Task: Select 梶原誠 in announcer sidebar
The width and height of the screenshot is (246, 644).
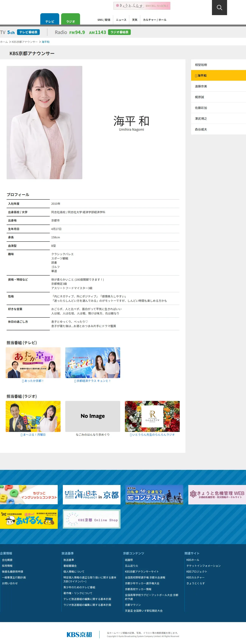Action: pyautogui.click(x=218, y=97)
